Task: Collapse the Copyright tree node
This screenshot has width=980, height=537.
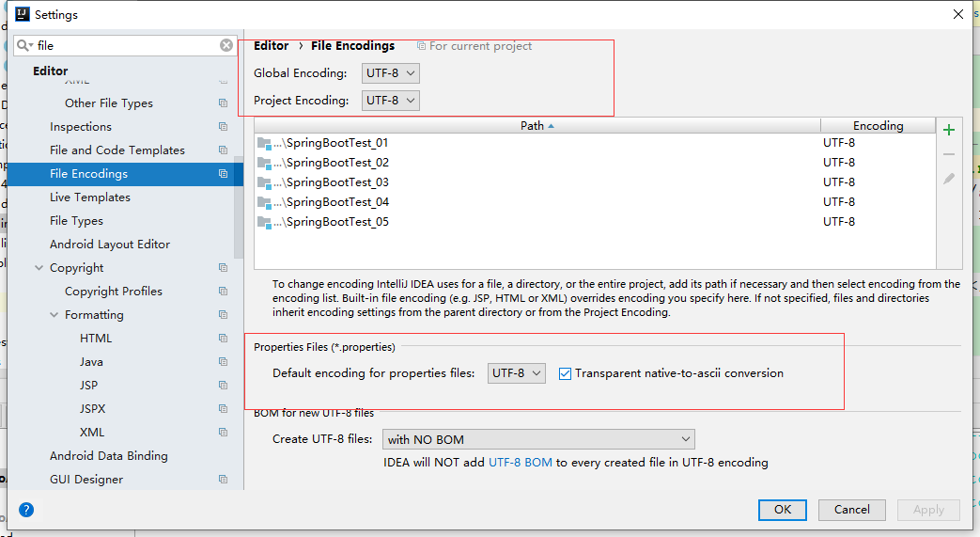Action: point(39,267)
